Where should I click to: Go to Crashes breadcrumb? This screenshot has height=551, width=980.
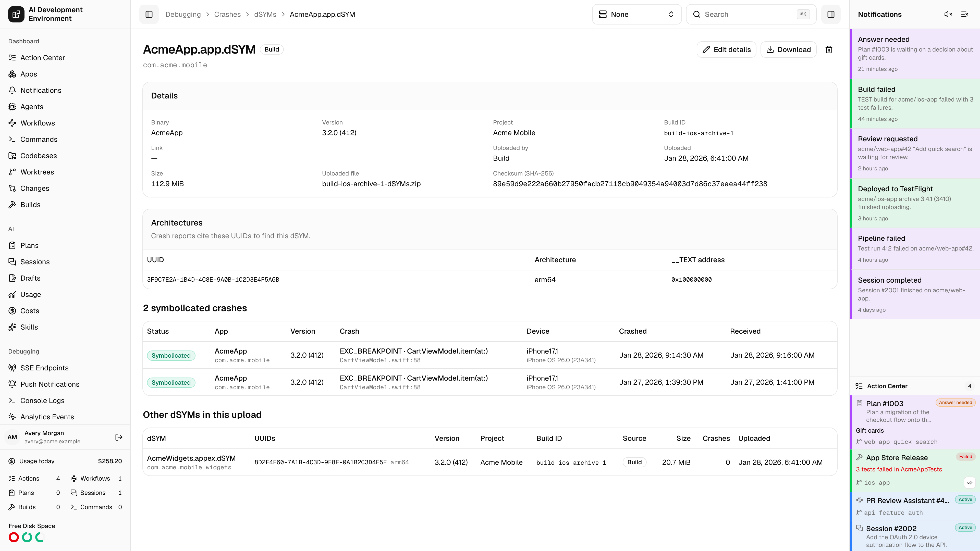[x=227, y=14]
